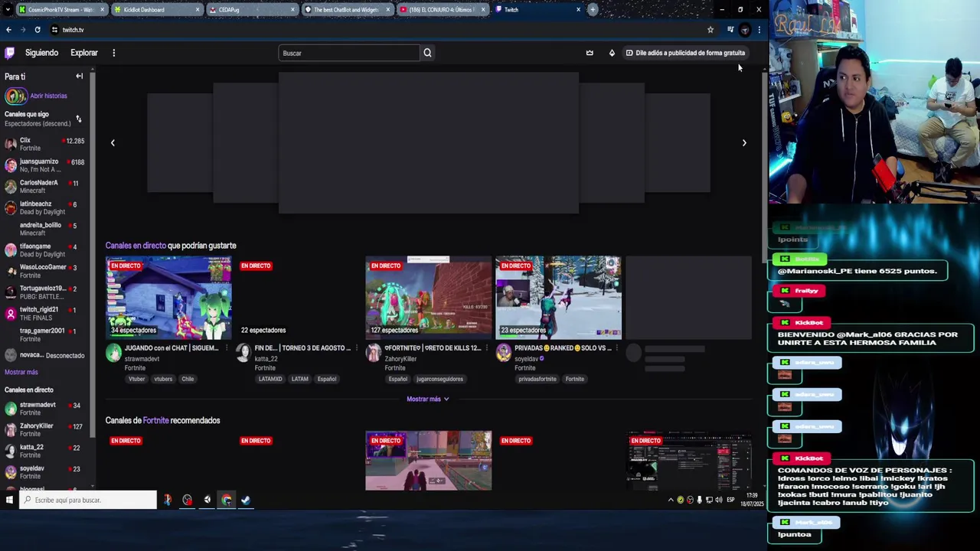Click the Vtuber tag on strawmadevt card
The height and width of the screenshot is (551, 980).
pos(137,379)
